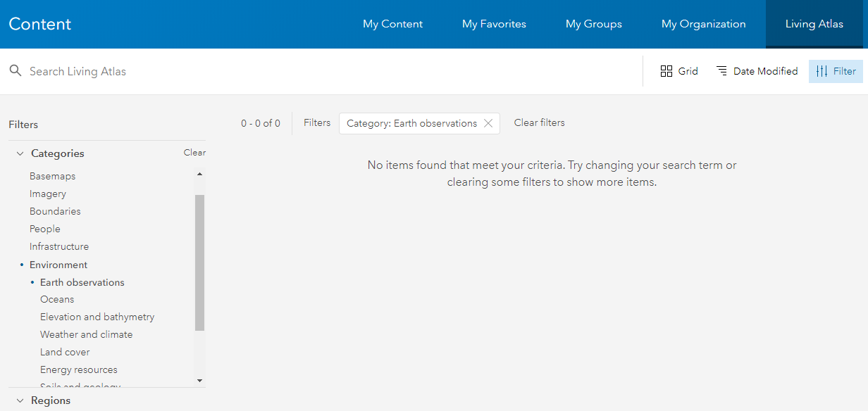Switch to Grid view icon
This screenshot has width=868, height=411.
point(666,71)
